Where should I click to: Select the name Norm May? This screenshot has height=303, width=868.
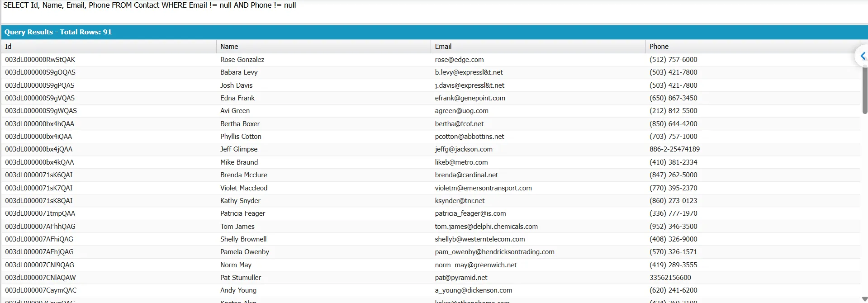tap(236, 265)
